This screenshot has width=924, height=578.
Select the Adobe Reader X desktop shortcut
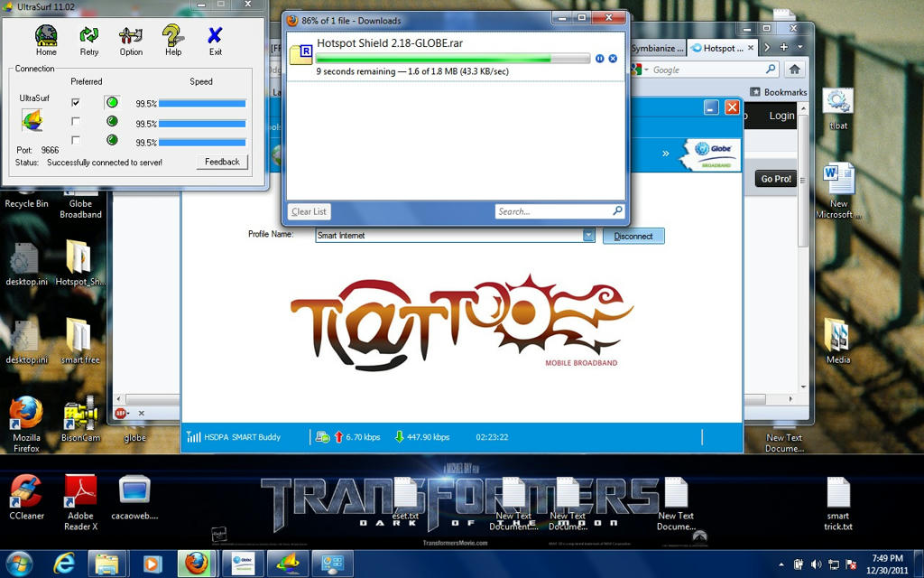pyautogui.click(x=80, y=502)
